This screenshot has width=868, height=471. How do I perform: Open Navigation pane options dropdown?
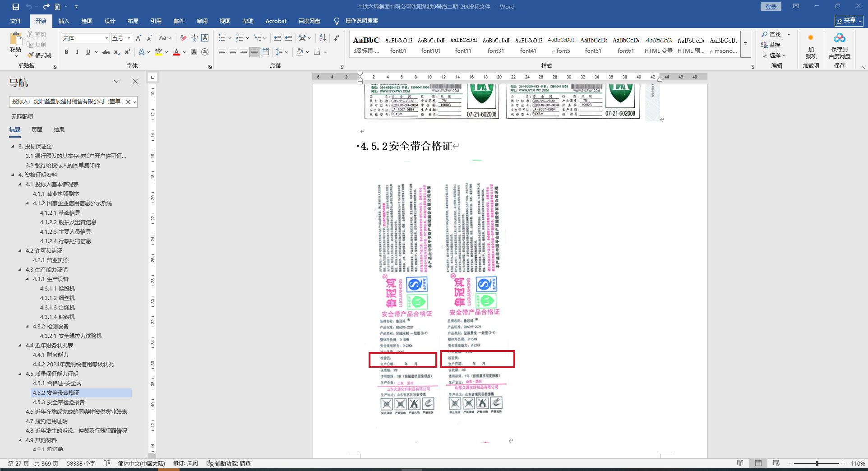click(x=117, y=81)
